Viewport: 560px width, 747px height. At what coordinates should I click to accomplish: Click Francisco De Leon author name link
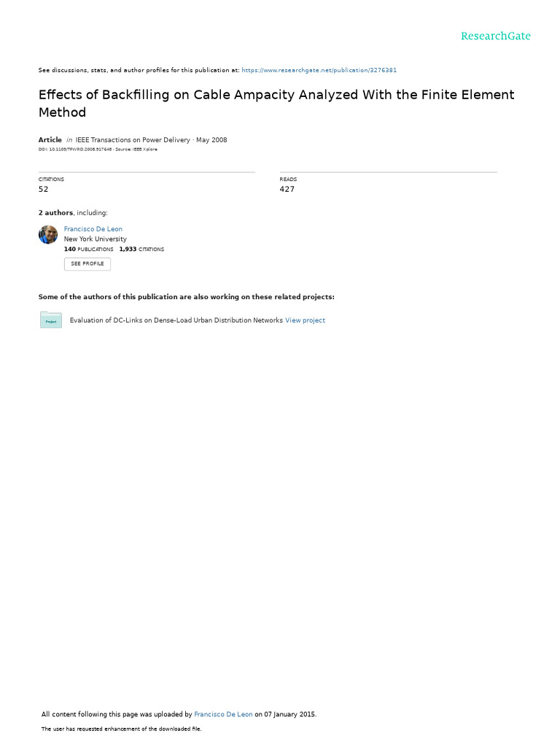[93, 229]
